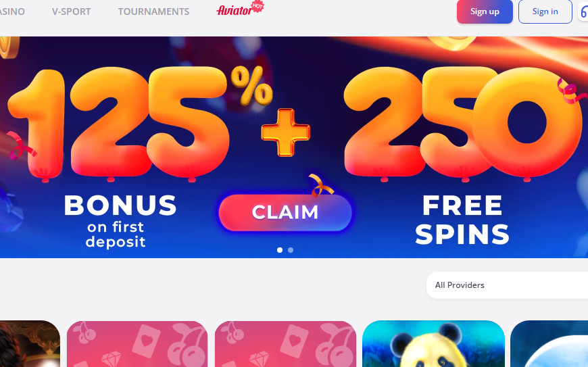Go to the TOURNAMENTS section
The image size is (588, 367).
153,11
